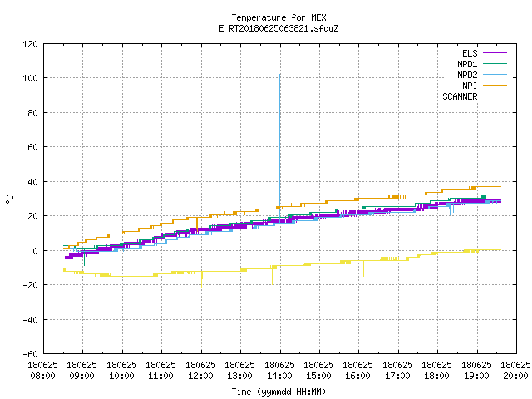Click the green NPD1 legend line sample
Screen dimensions: 532x399
pyautogui.click(x=495, y=64)
